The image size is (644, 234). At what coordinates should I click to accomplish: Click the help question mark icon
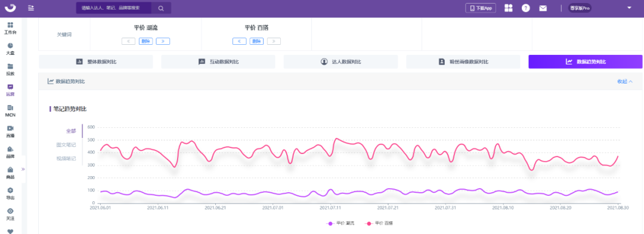coord(526,8)
